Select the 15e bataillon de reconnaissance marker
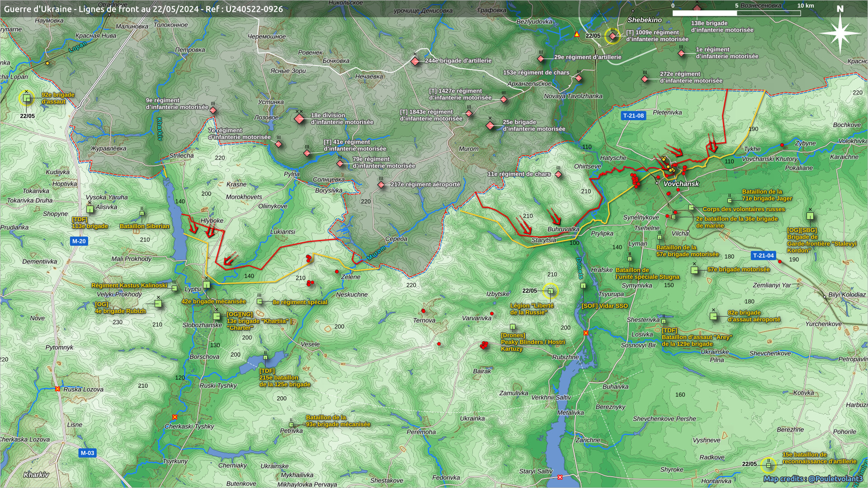Viewport: 868px width, 488px height. click(768, 465)
